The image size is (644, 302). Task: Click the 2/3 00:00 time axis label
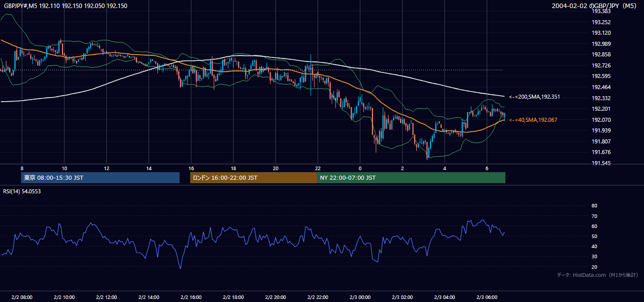click(x=360, y=297)
